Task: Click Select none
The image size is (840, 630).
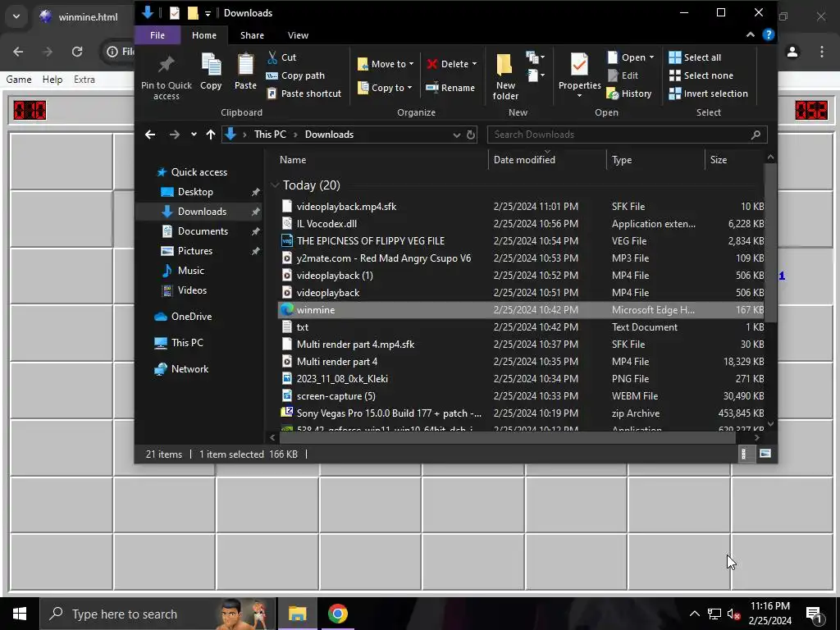Action: click(701, 75)
